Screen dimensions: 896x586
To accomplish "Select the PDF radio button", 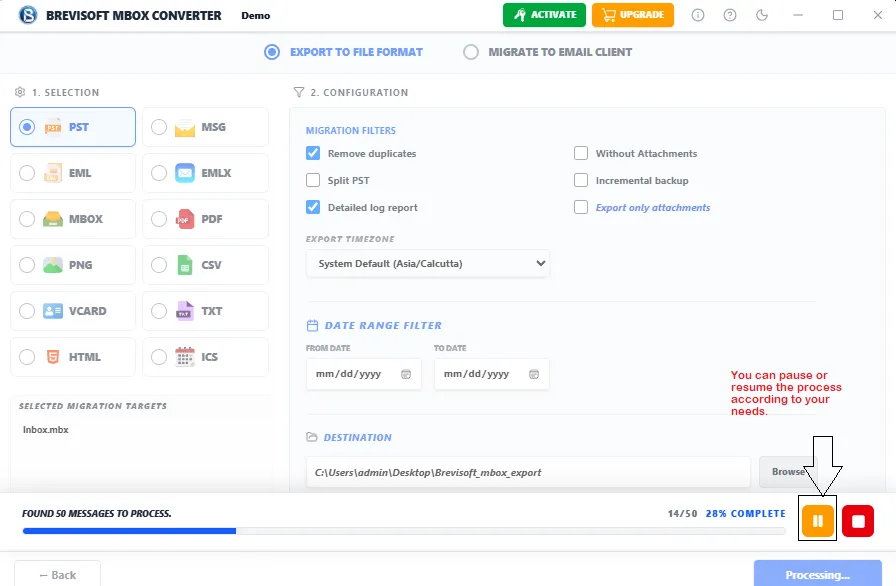I will pos(159,219).
